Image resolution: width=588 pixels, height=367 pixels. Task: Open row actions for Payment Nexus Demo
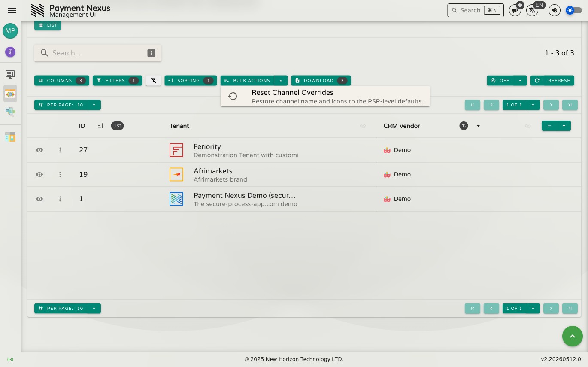click(60, 199)
